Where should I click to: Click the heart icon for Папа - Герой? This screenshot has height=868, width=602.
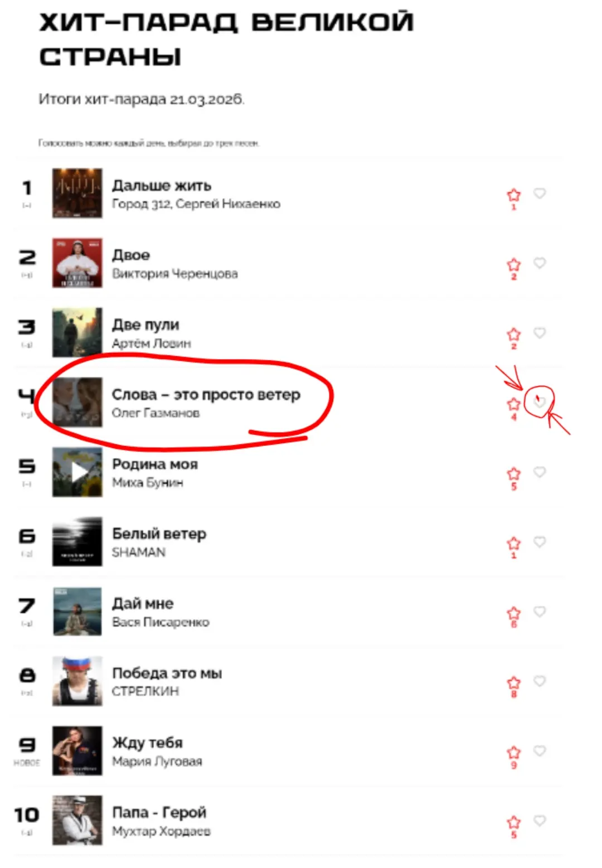540,821
